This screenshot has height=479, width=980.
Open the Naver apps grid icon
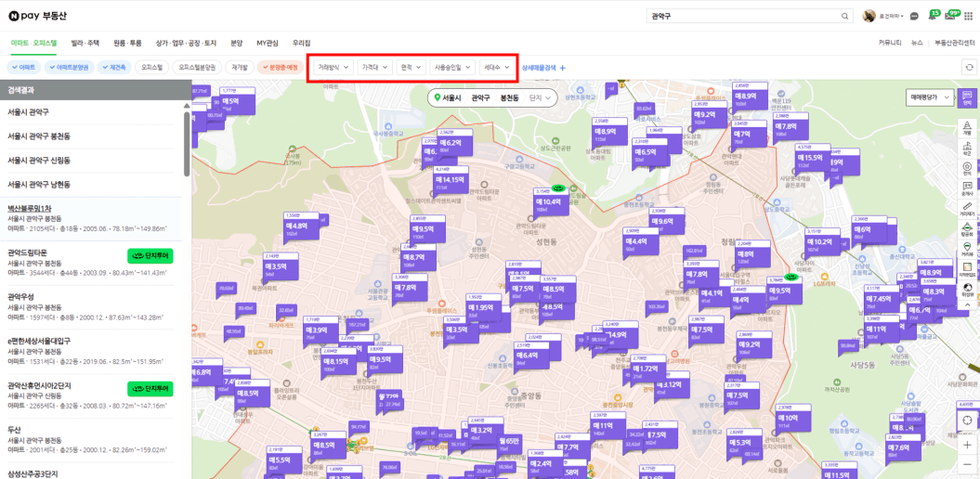(x=971, y=16)
